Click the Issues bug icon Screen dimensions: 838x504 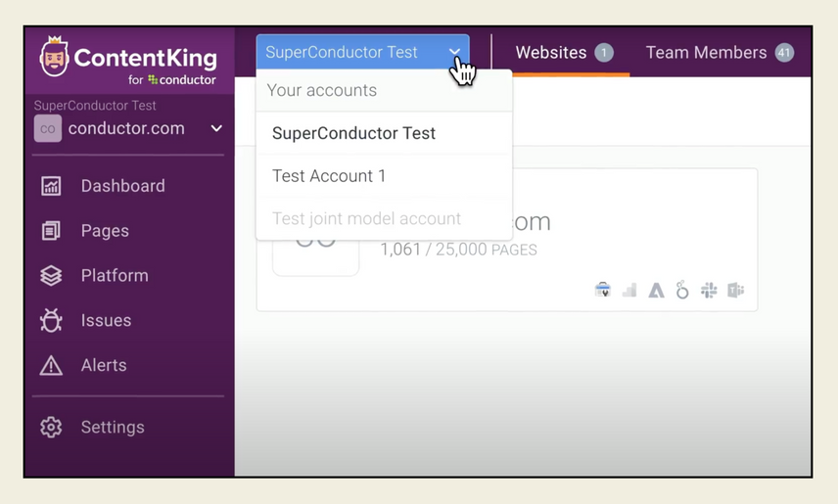(51, 321)
